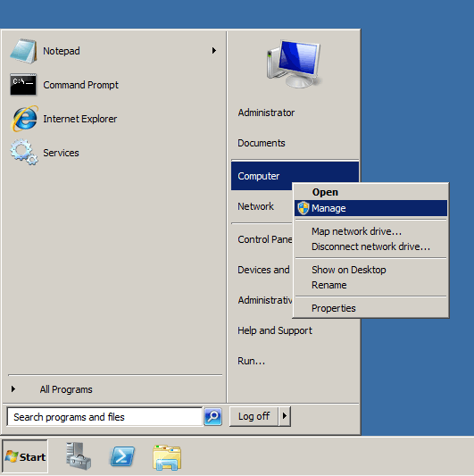The width and height of the screenshot is (474, 476).
Task: Open Notepad from its notepad icon
Action: tap(24, 51)
